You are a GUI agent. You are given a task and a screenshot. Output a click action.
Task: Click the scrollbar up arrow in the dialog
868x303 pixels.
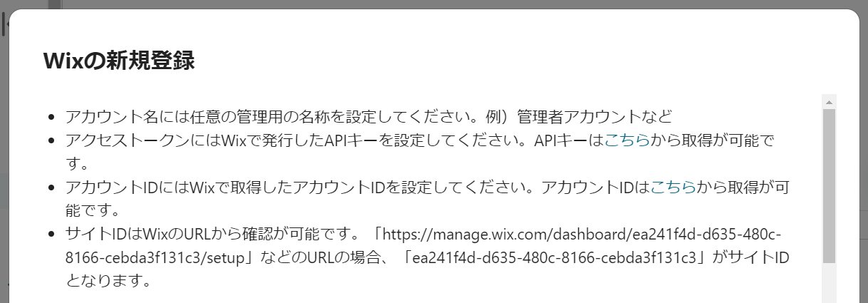click(x=829, y=102)
